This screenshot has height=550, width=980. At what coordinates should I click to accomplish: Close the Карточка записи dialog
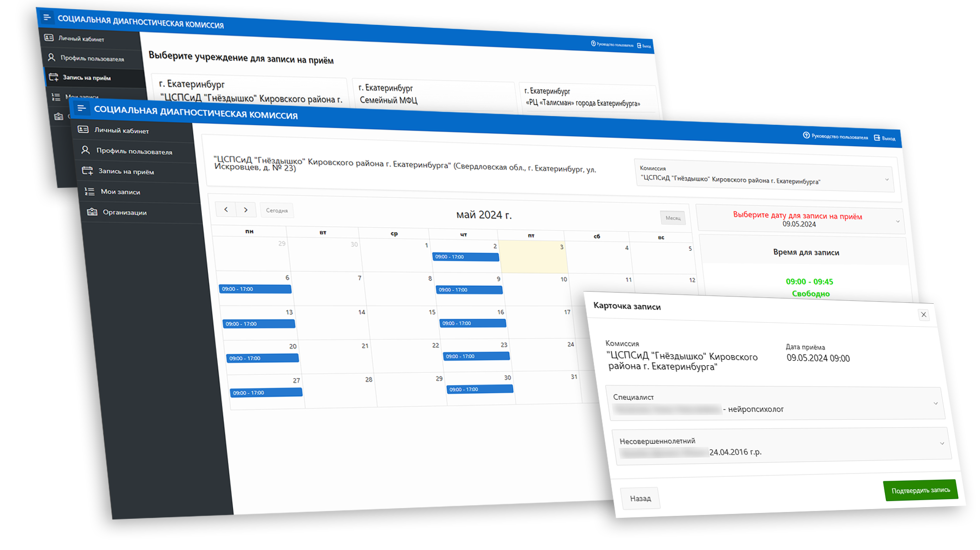coord(923,314)
